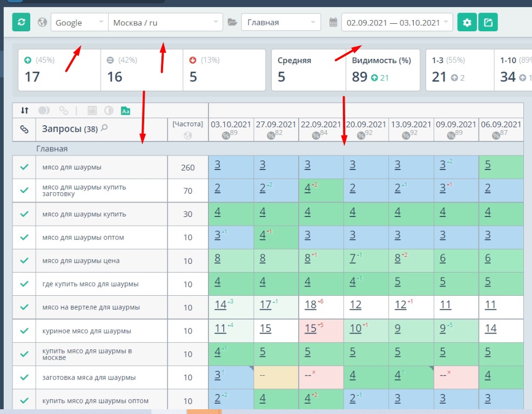
Task: Click the 1-3 (55%) stats card
Action: tap(460, 70)
